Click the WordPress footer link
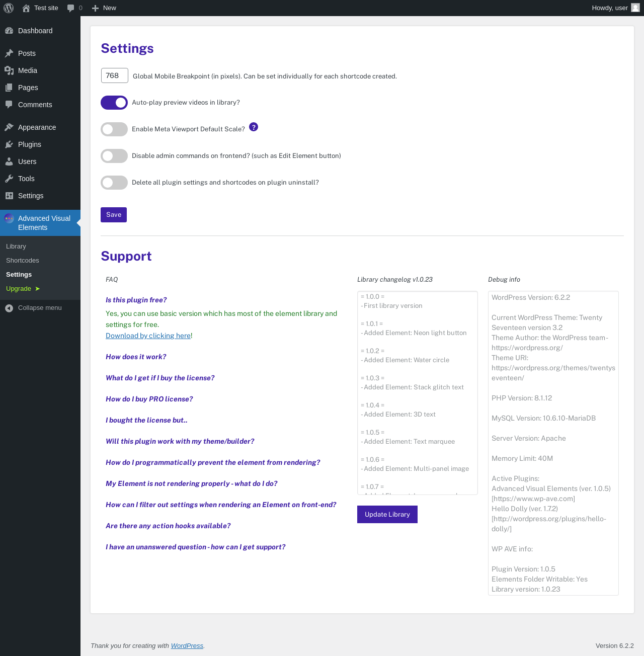Image resolution: width=644 pixels, height=656 pixels. [x=187, y=646]
